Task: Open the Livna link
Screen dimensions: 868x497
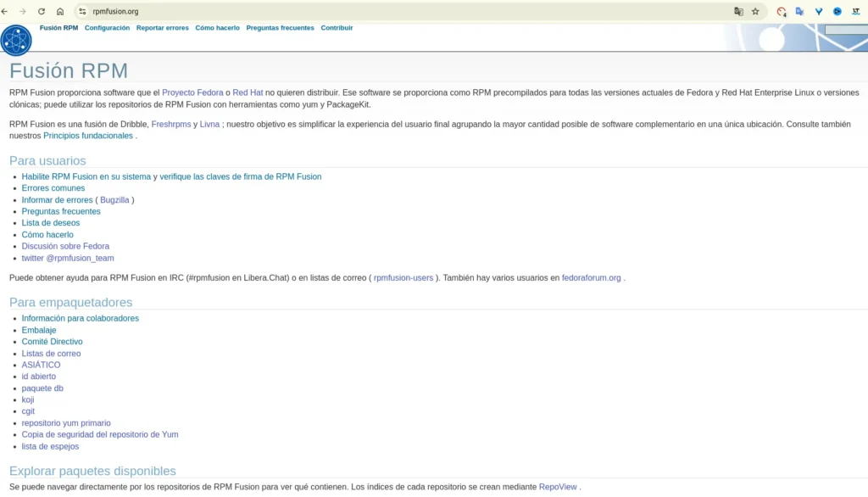Action: click(210, 124)
